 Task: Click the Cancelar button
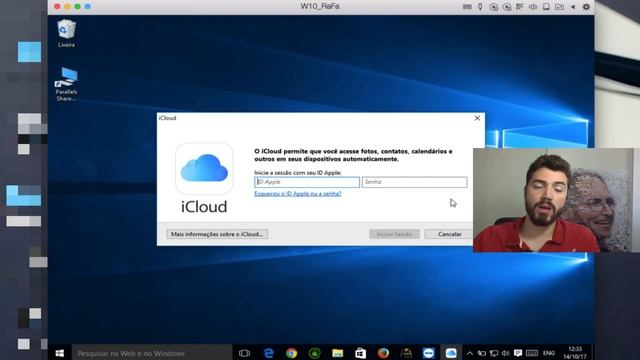point(449,234)
